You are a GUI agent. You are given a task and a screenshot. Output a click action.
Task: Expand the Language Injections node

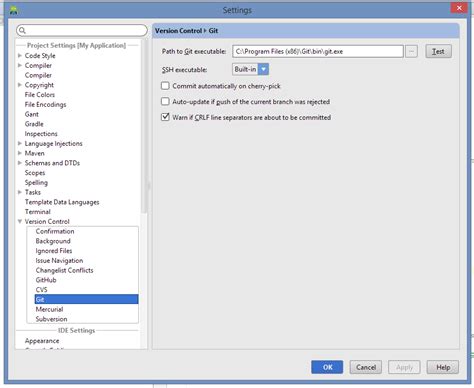tap(20, 143)
